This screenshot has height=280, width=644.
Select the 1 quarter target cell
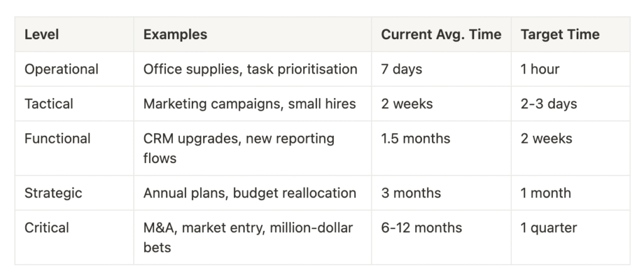pos(570,237)
